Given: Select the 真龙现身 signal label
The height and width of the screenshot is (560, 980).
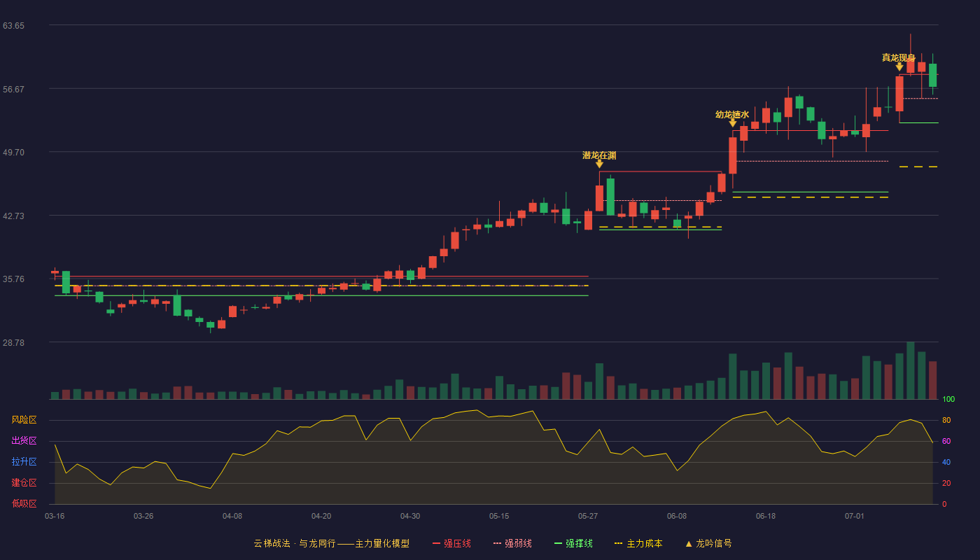Looking at the screenshot, I should (899, 57).
